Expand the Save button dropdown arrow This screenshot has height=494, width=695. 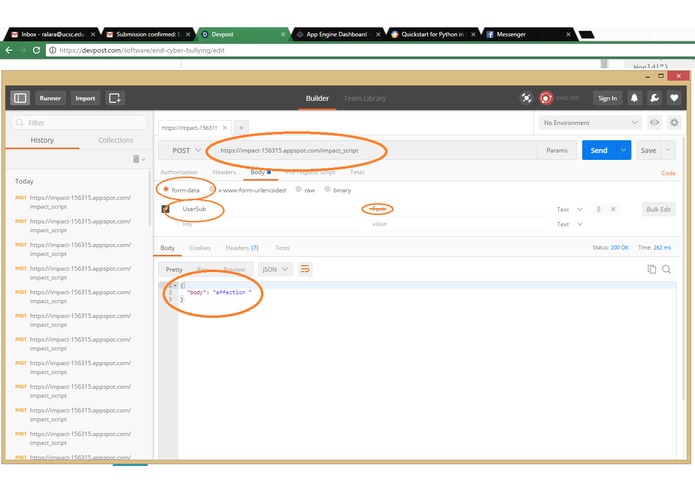pos(668,150)
